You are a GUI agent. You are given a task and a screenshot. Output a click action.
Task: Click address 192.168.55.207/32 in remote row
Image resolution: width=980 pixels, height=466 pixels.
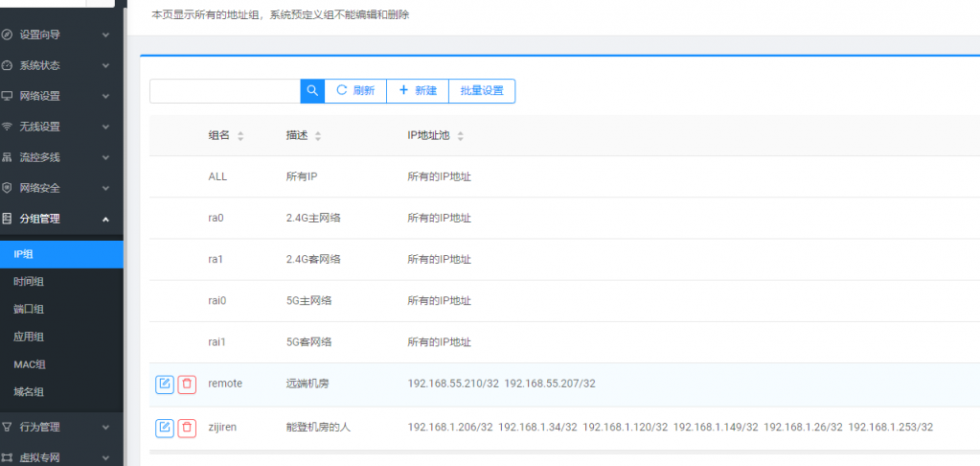550,384
